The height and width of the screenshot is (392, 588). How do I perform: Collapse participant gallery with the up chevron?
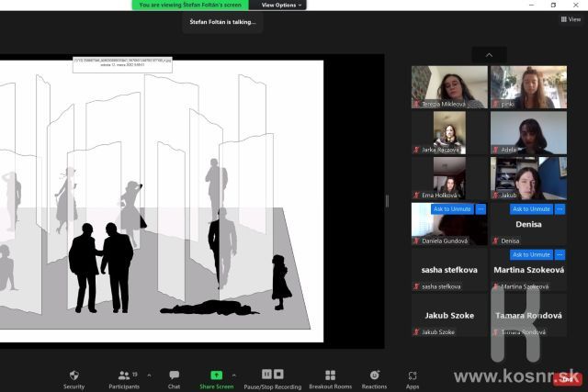(489, 55)
